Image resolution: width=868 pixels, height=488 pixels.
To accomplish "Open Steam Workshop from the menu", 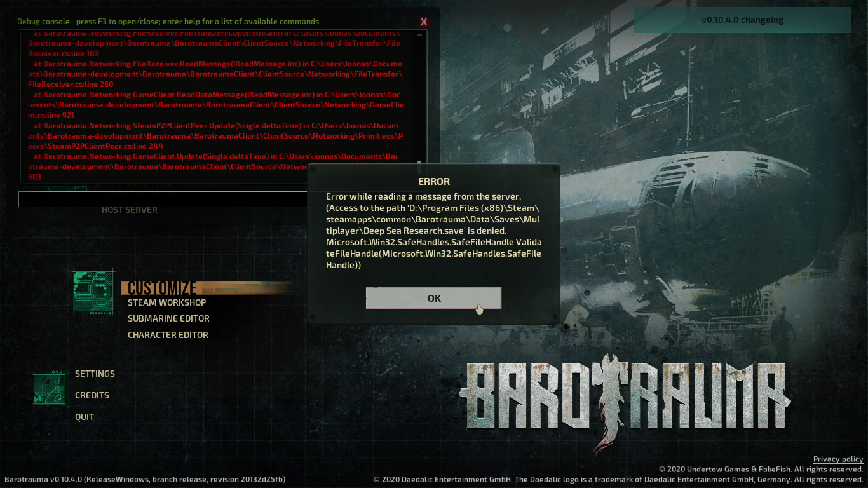I will 166,302.
